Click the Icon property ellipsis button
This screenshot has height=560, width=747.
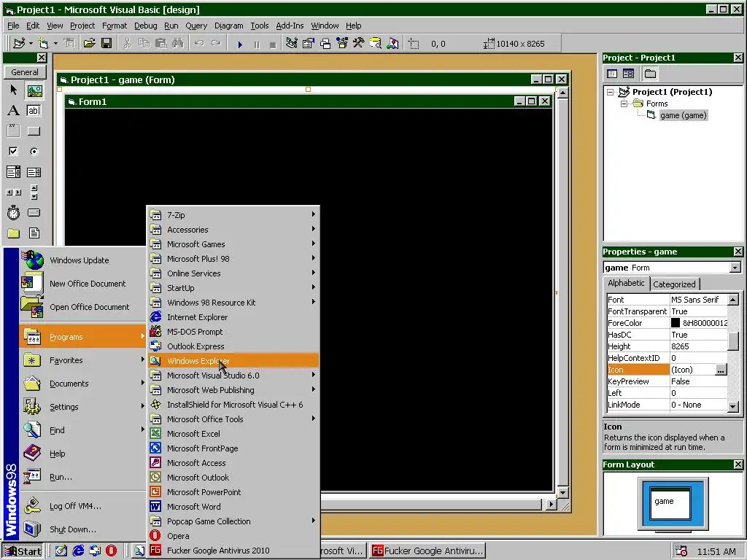[x=721, y=370]
